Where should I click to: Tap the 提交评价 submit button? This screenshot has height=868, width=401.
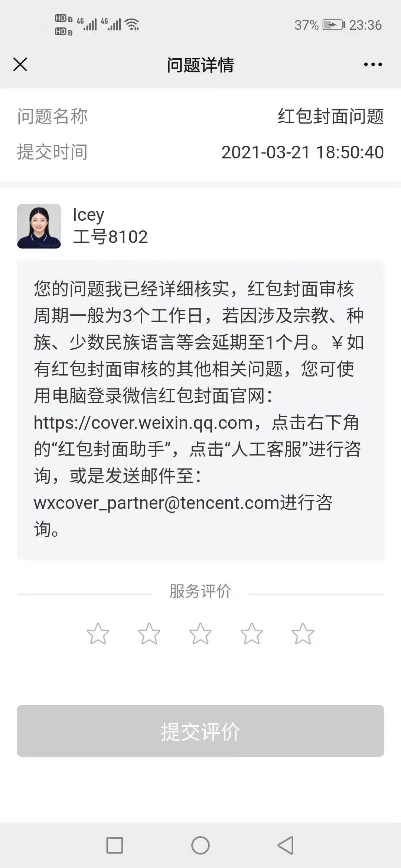coord(200,731)
